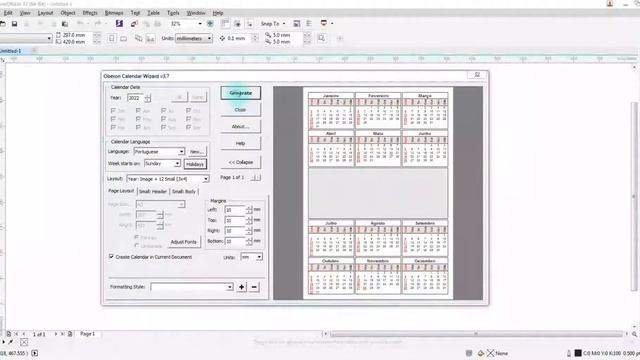This screenshot has height=360, width=640.
Task: Open the Object menu
Action: (68, 13)
